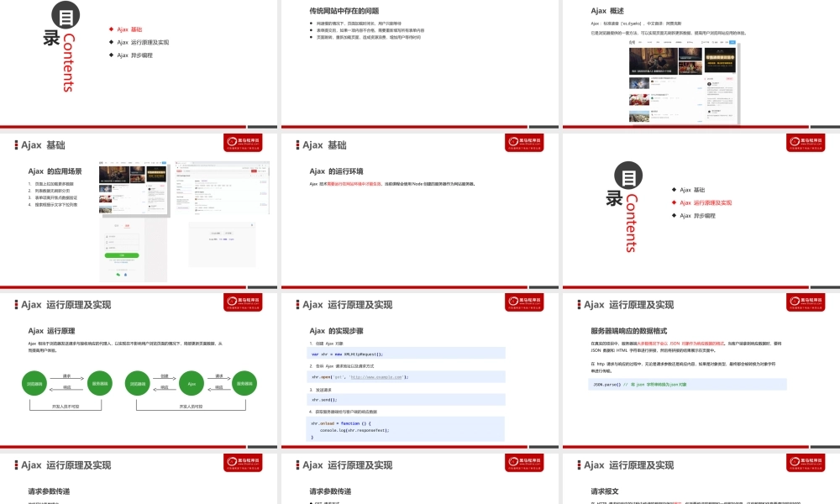Viewport: 840px width, 504px height.
Task: Switch to the 登录 tab in the login screenshot
Action: pos(117,225)
